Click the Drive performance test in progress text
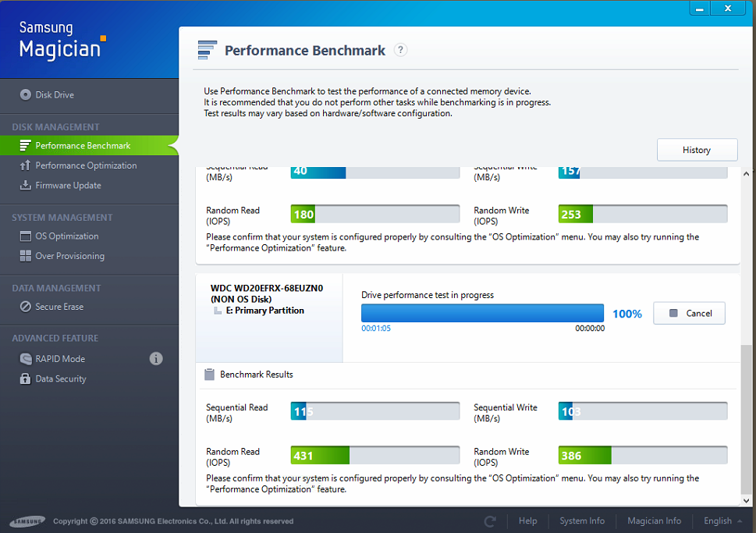This screenshot has width=756, height=533. click(428, 295)
